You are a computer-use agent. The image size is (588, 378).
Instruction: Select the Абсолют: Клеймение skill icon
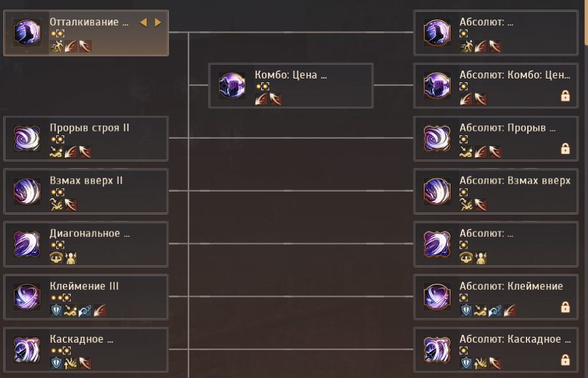pos(437,297)
